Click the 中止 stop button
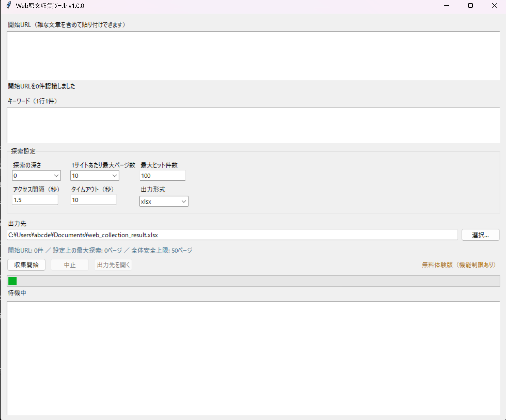Screen dimensions: 506x420 point(70,265)
